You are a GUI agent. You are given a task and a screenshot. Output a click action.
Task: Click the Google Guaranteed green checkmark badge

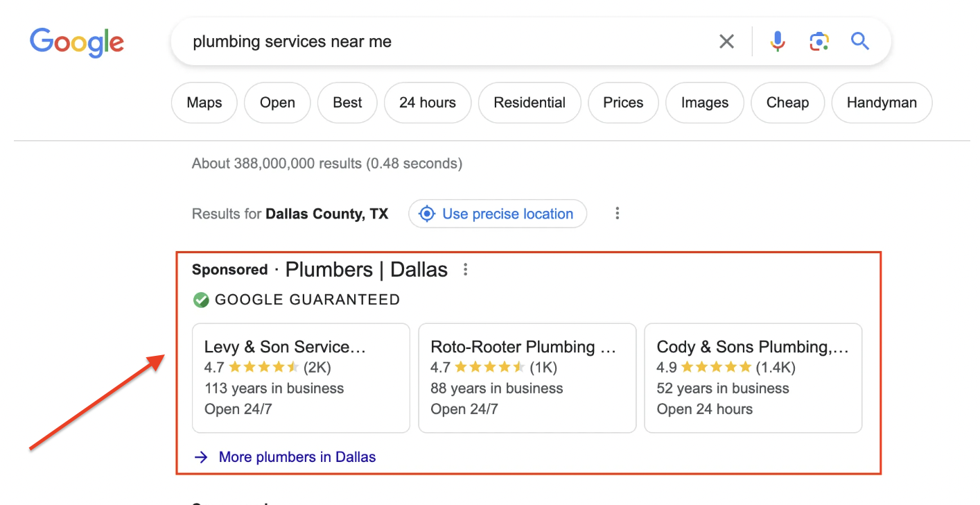click(x=201, y=300)
